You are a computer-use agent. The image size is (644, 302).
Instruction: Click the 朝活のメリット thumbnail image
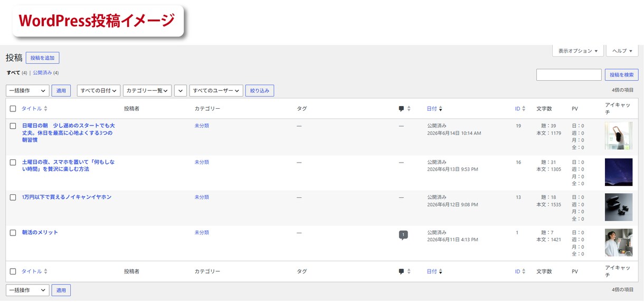[619, 242]
